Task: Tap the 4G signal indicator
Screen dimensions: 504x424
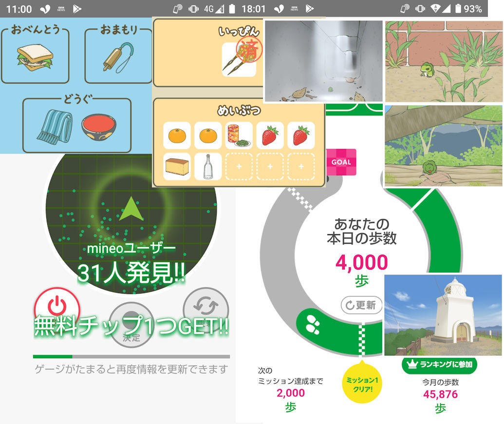Action: (214, 9)
